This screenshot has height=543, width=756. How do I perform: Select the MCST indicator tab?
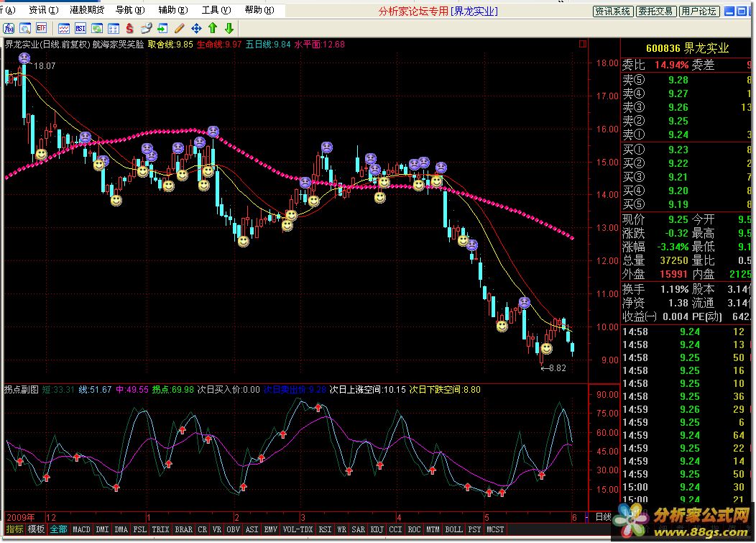tap(495, 529)
